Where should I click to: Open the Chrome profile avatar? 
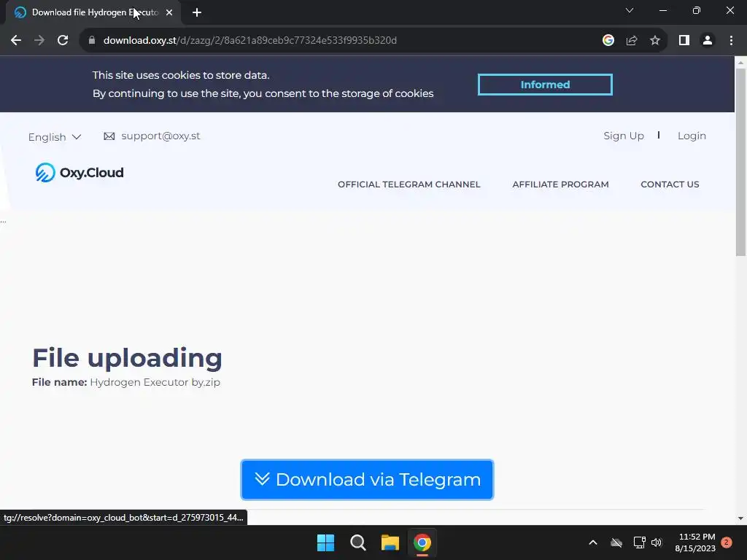(x=708, y=41)
